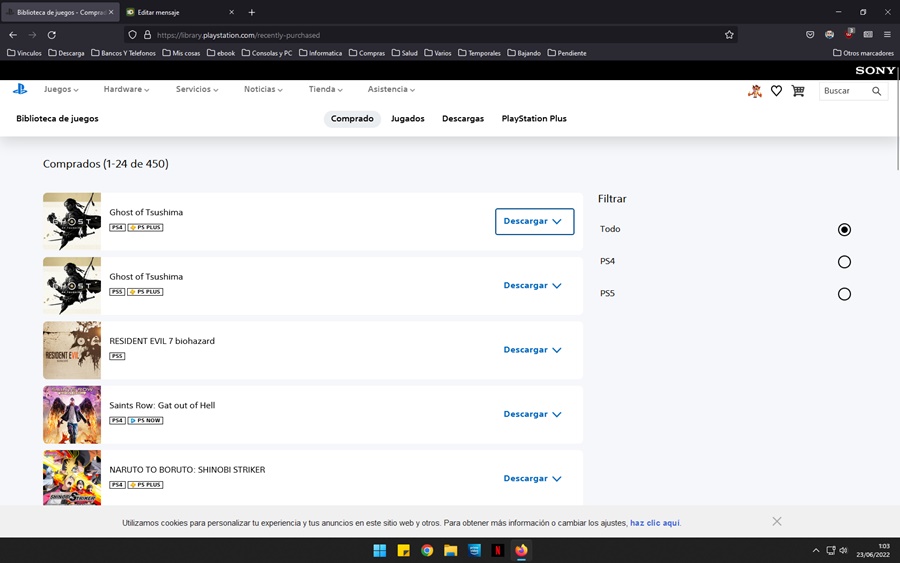Open the Firefox hamburger menu
900x563 pixels.
[x=887, y=35]
